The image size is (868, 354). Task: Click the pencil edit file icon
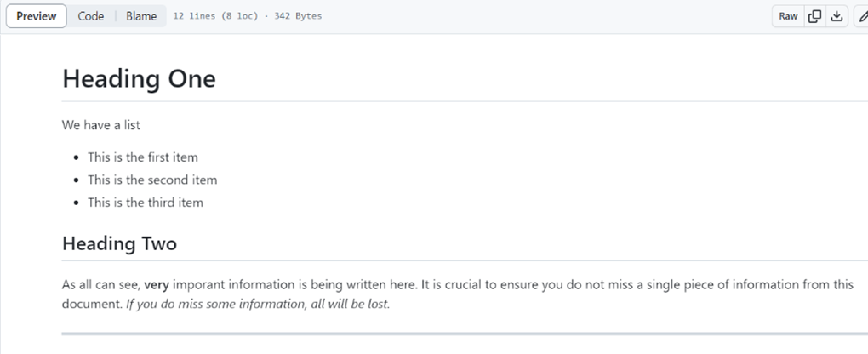tap(861, 16)
